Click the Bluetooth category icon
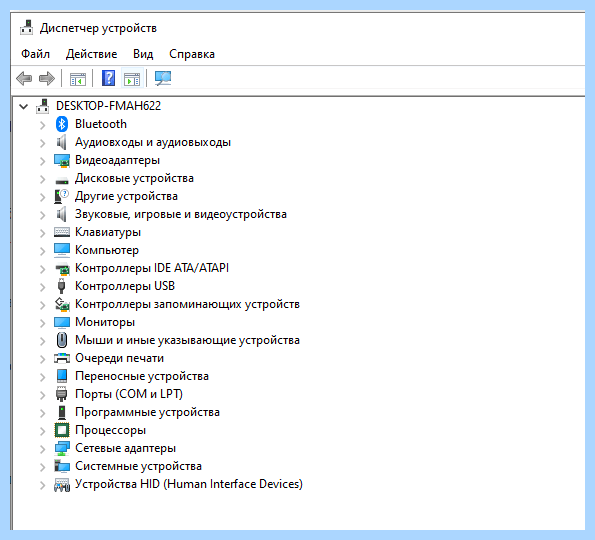 pyautogui.click(x=61, y=124)
